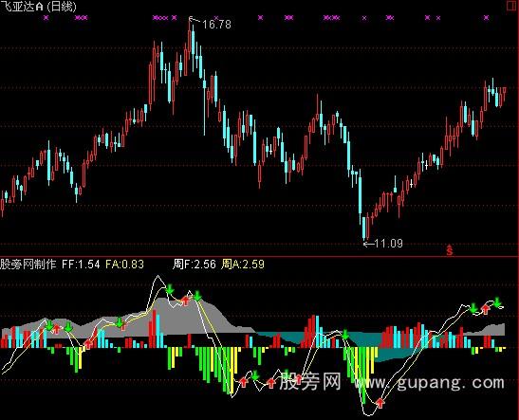
Task: Click the green down arrow at indicator's highest peak
Action: pos(170,289)
